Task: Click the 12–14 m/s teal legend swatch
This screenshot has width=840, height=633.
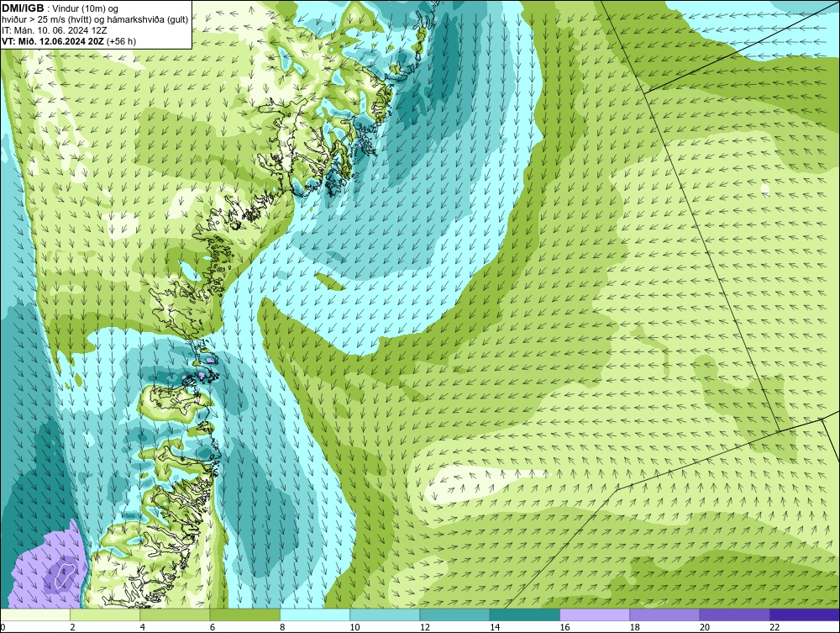Action: tap(454, 615)
